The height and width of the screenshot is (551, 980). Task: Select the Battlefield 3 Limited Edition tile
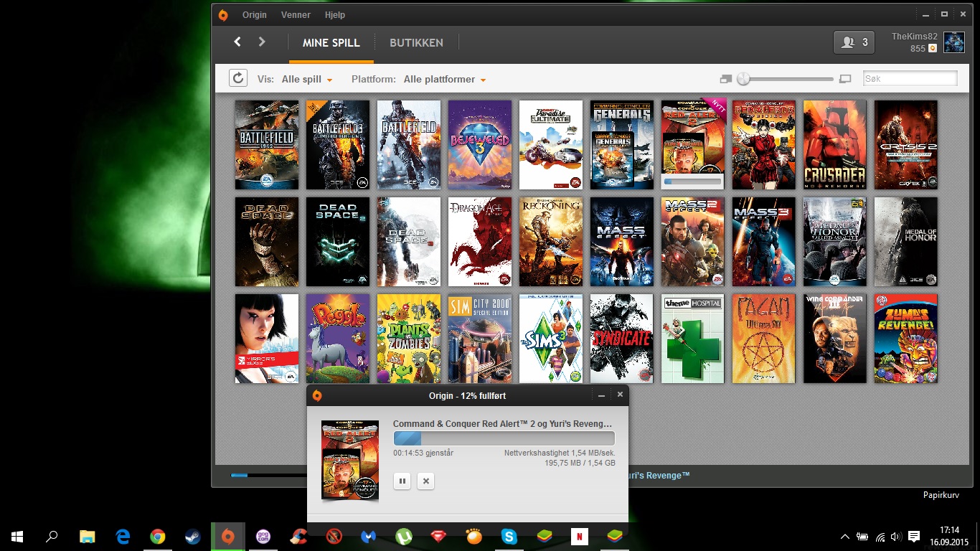pyautogui.click(x=338, y=145)
